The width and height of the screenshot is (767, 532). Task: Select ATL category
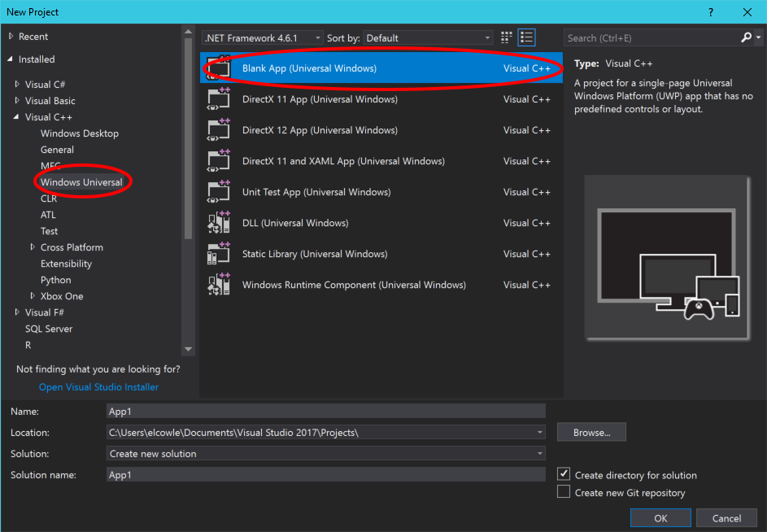(48, 215)
